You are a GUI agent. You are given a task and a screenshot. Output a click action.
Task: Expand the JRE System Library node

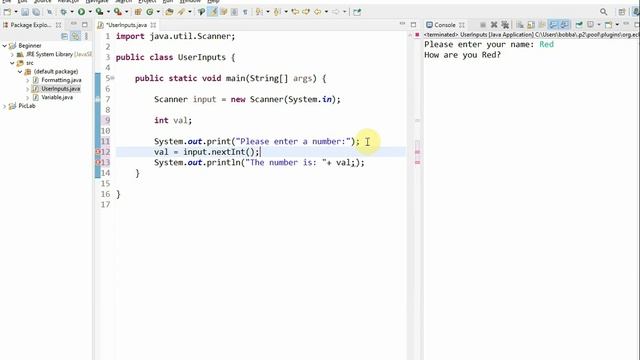point(12,54)
